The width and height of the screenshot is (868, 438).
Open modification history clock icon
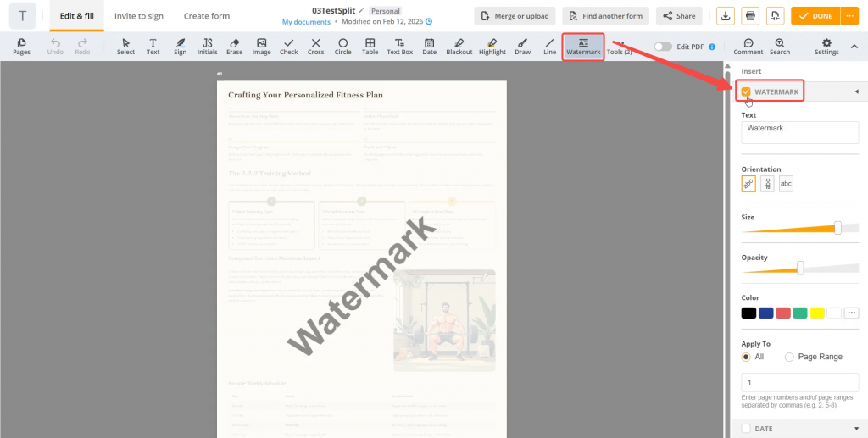point(428,22)
